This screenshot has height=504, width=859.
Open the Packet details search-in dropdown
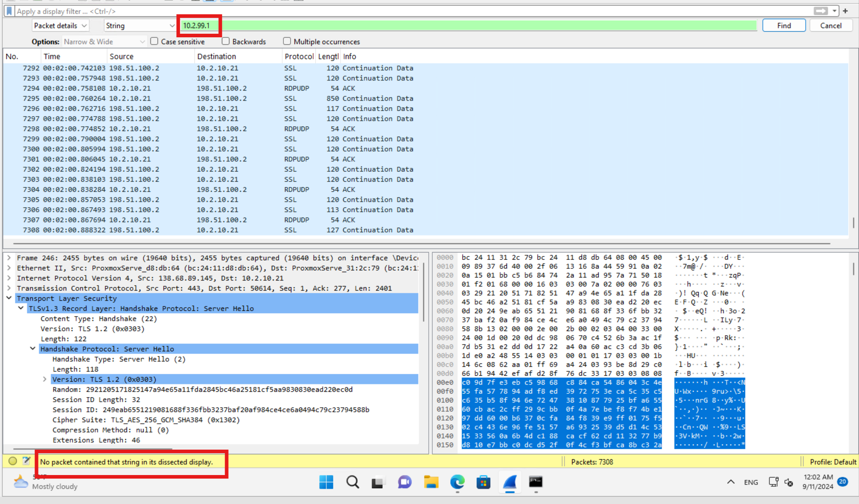[60, 26]
